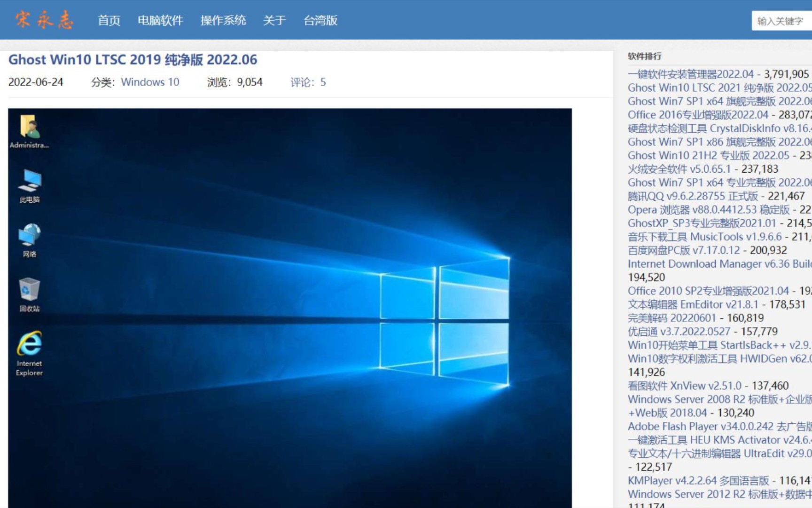
Task: Open Ghost Win7 SP1 x64 旗舰完整版 link
Action: (x=719, y=102)
